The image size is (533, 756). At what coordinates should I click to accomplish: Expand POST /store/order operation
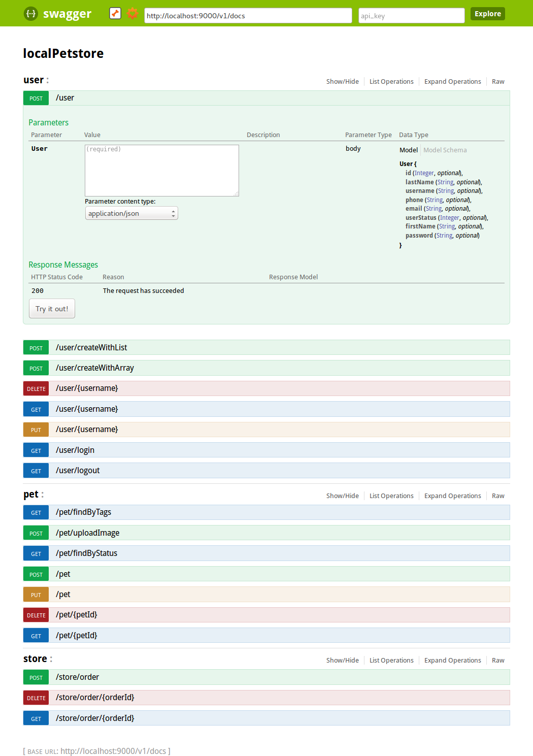(x=266, y=677)
